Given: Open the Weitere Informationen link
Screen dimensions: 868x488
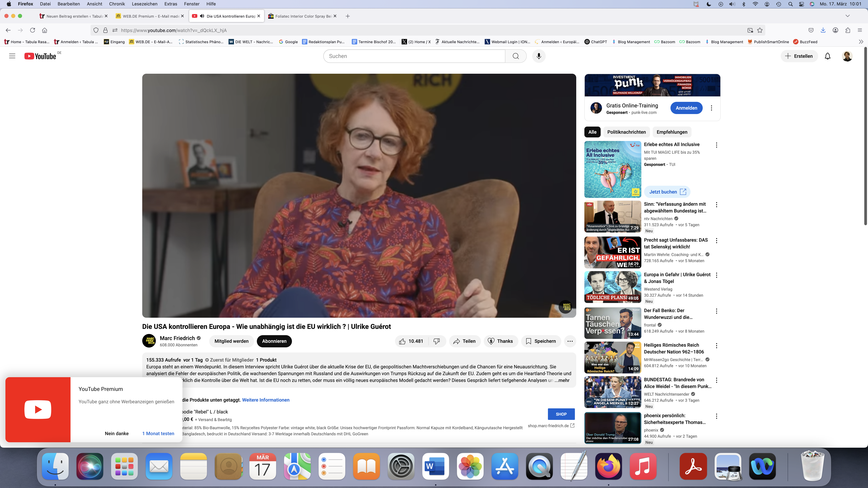Looking at the screenshot, I should pyautogui.click(x=265, y=400).
